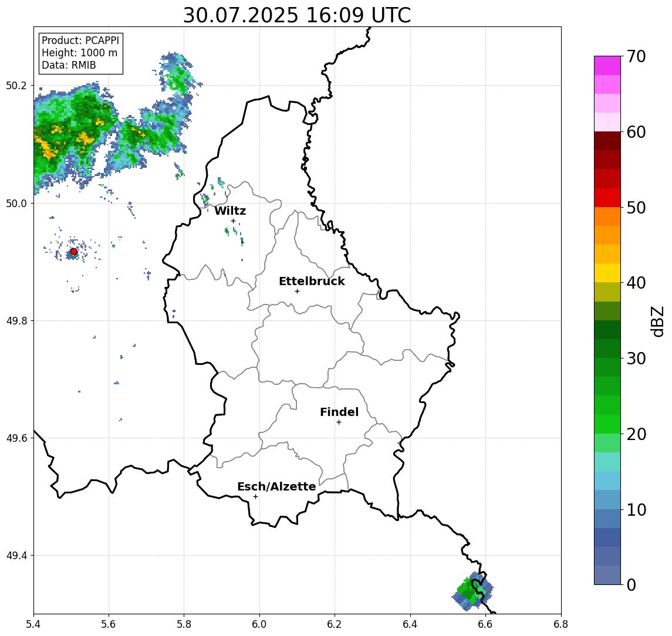
Task: Click the plus marker below Ettelbruck
Action: 297,292
